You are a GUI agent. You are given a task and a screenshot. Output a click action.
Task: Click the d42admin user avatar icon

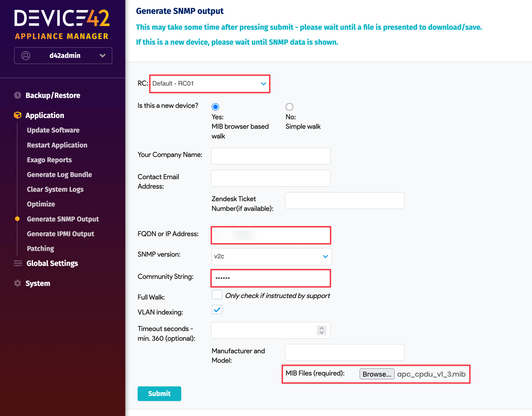click(26, 55)
